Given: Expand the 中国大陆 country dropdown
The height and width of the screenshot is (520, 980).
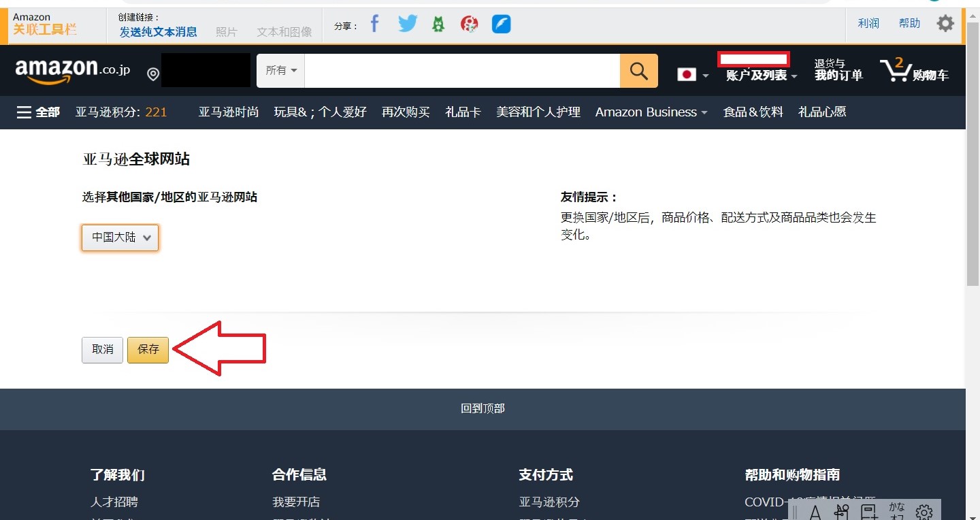Looking at the screenshot, I should tap(120, 238).
